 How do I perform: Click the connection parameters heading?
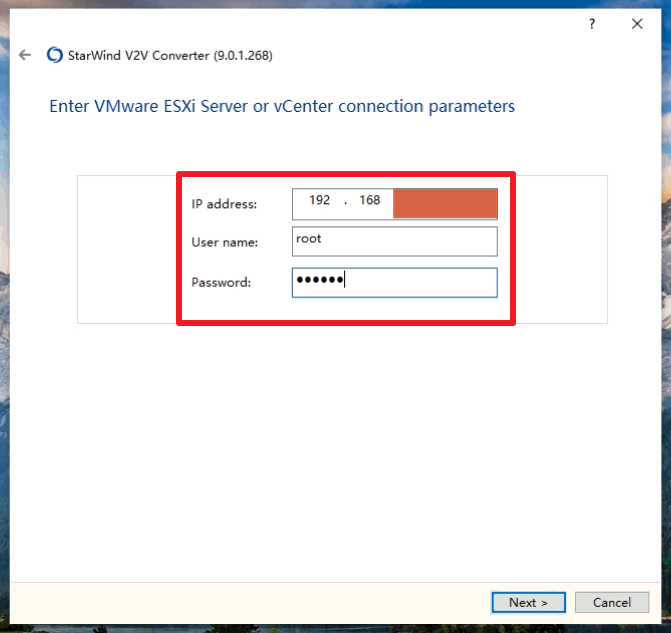click(x=282, y=107)
